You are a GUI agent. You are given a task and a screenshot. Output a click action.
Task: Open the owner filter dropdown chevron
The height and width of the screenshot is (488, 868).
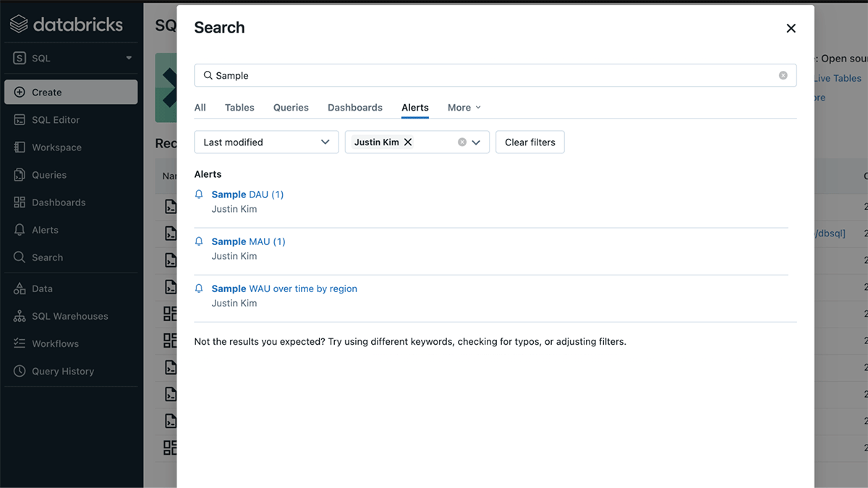click(x=476, y=142)
